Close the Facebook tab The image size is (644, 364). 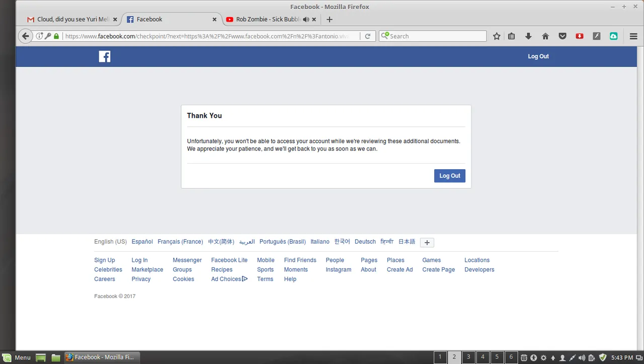point(214,20)
